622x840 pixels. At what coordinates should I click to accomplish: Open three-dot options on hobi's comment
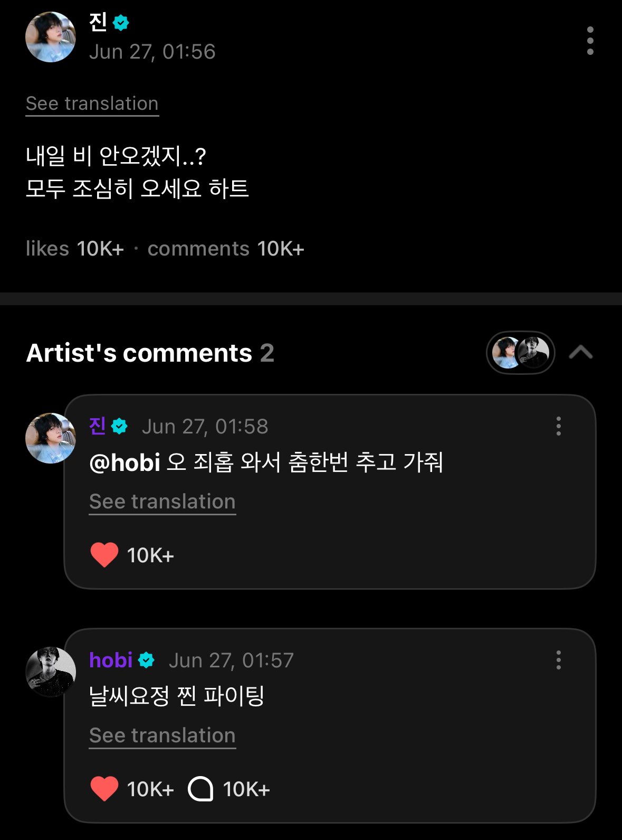point(558,660)
